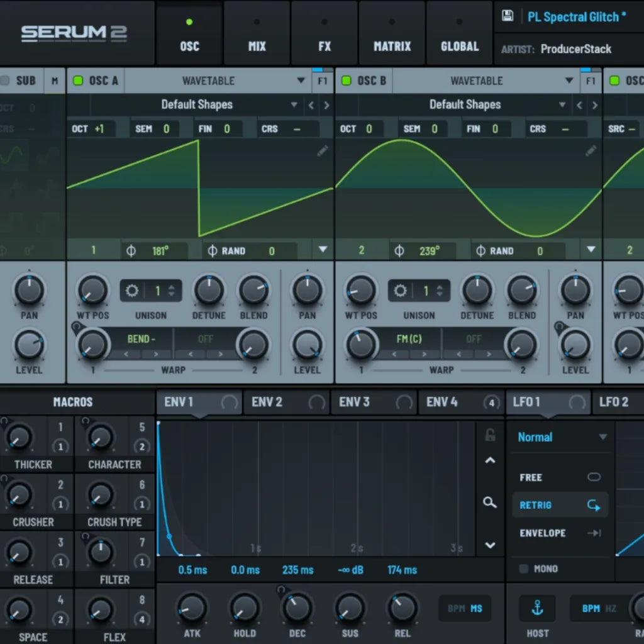Enable the SUB oscillator
Screen dimensions: 644x644
(x=5, y=80)
